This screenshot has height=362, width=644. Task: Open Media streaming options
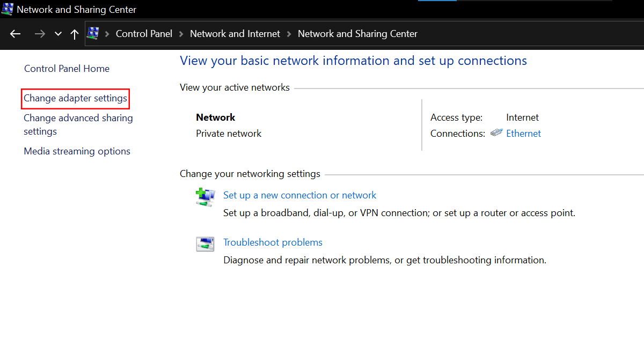pos(77,151)
